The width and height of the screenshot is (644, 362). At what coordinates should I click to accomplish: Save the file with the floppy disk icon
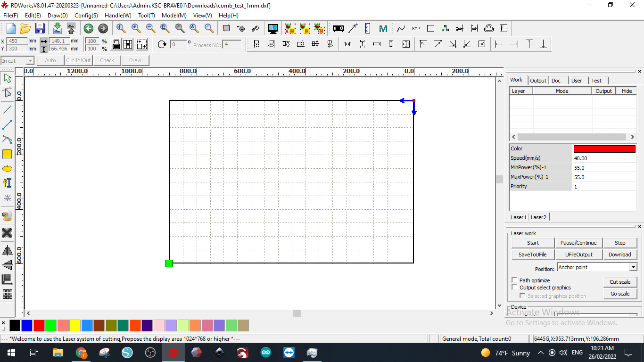pyautogui.click(x=40, y=28)
